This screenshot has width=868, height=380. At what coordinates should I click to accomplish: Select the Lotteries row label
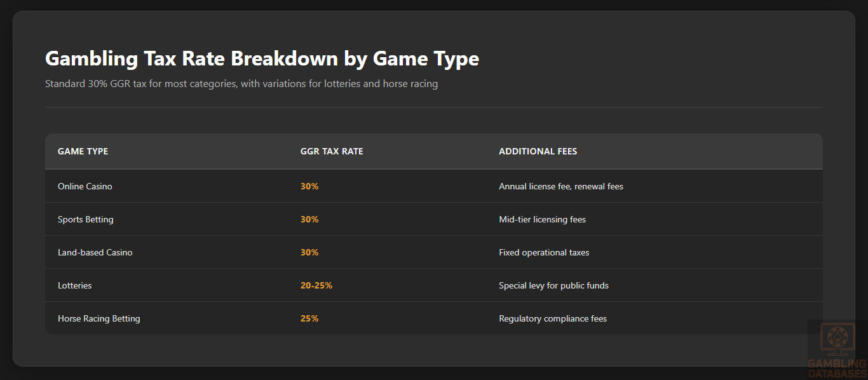[x=74, y=285]
